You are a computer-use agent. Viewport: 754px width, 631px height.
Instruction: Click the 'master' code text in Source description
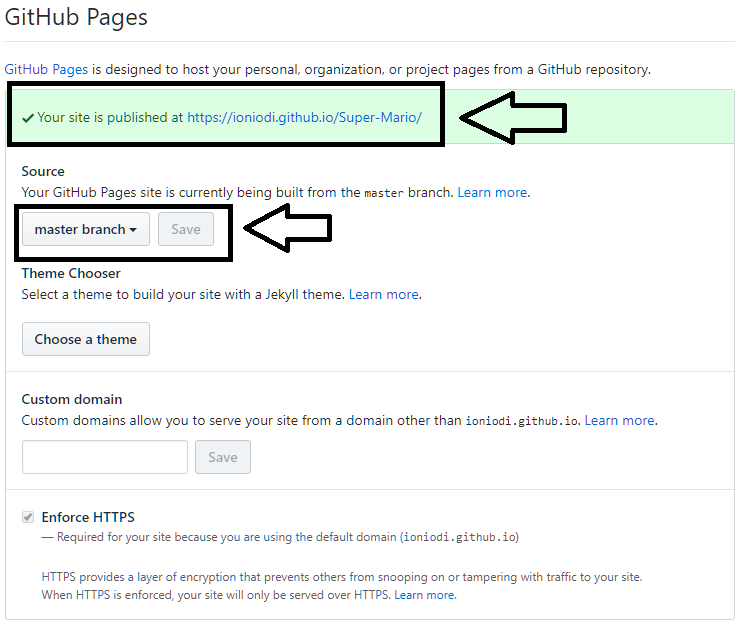pos(384,193)
